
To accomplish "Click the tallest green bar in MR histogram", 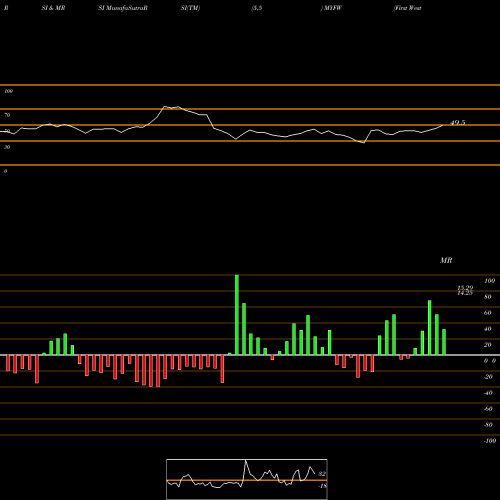I will tap(237, 315).
